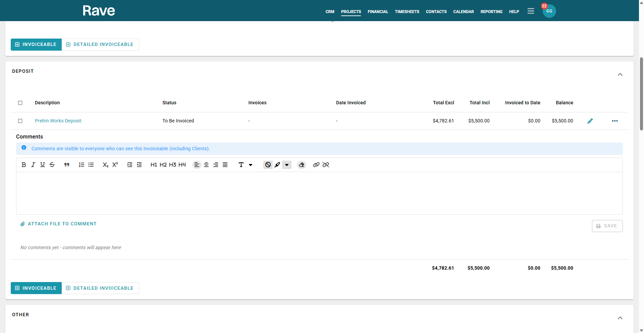
Task: Pick the no-color highlight option
Action: pyautogui.click(x=268, y=165)
